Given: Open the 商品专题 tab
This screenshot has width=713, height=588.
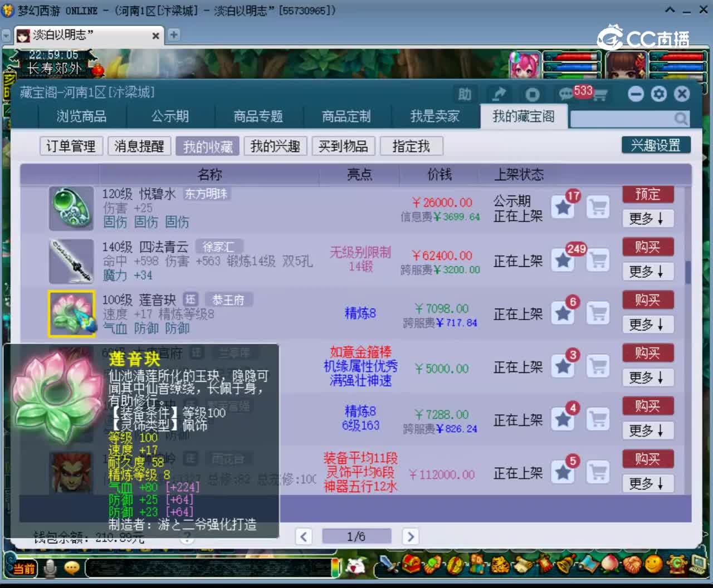Looking at the screenshot, I should [x=258, y=116].
